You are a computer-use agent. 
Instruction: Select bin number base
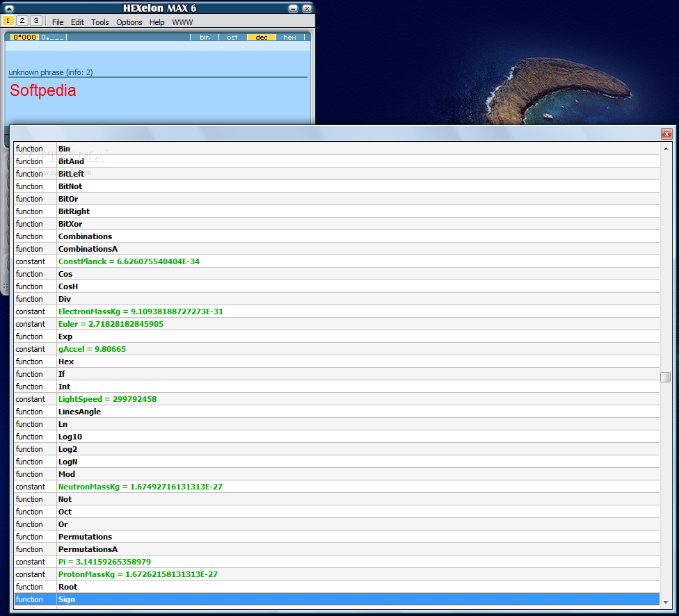click(x=205, y=38)
